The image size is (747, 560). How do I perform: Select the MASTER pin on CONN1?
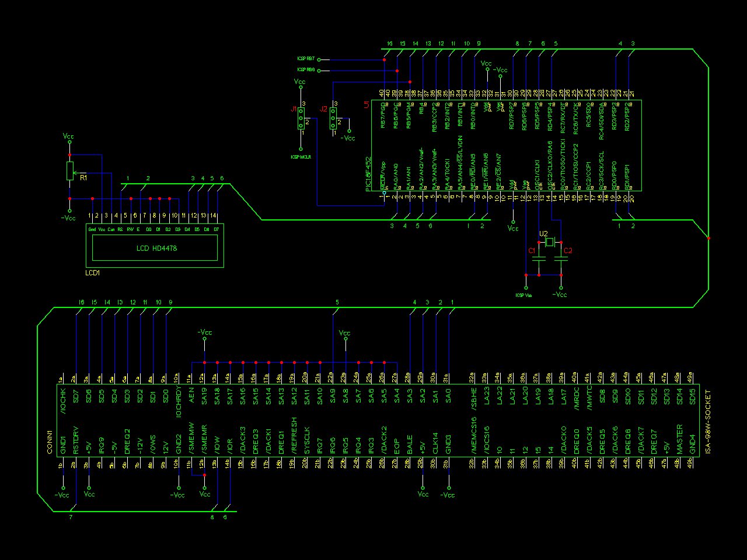[679, 439]
